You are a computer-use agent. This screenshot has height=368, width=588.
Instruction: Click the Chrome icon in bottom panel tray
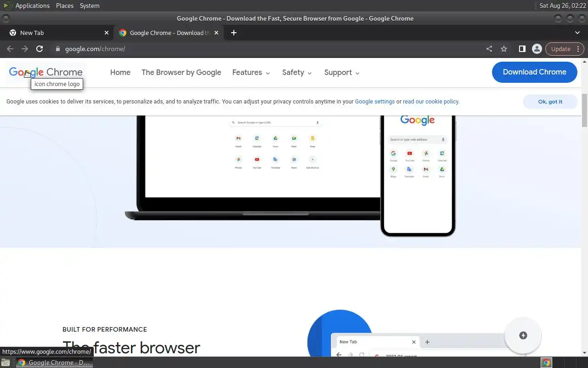(x=546, y=362)
